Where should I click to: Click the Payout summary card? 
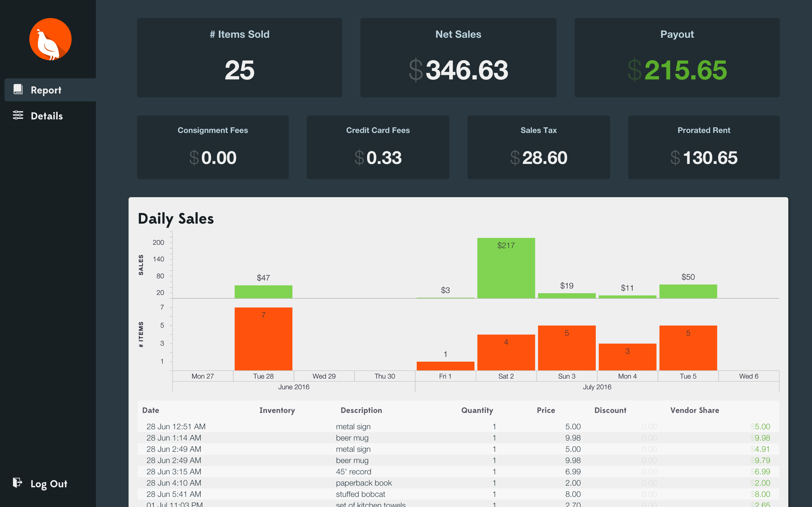pyautogui.click(x=676, y=58)
